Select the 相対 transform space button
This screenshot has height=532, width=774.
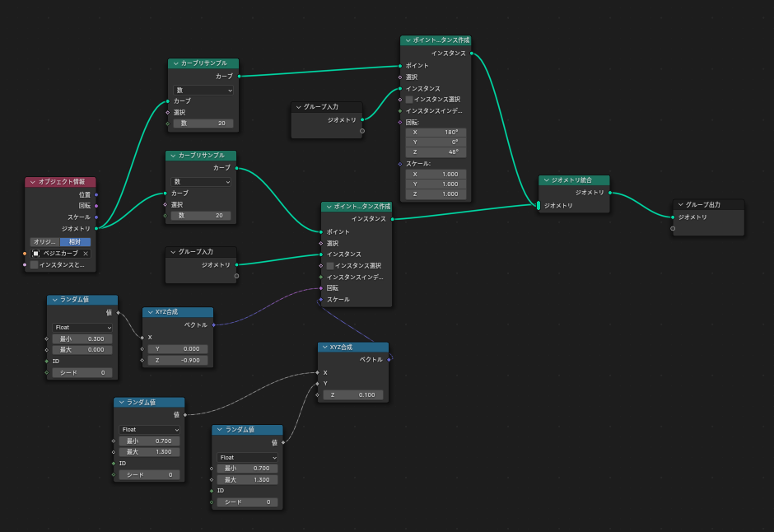75,242
